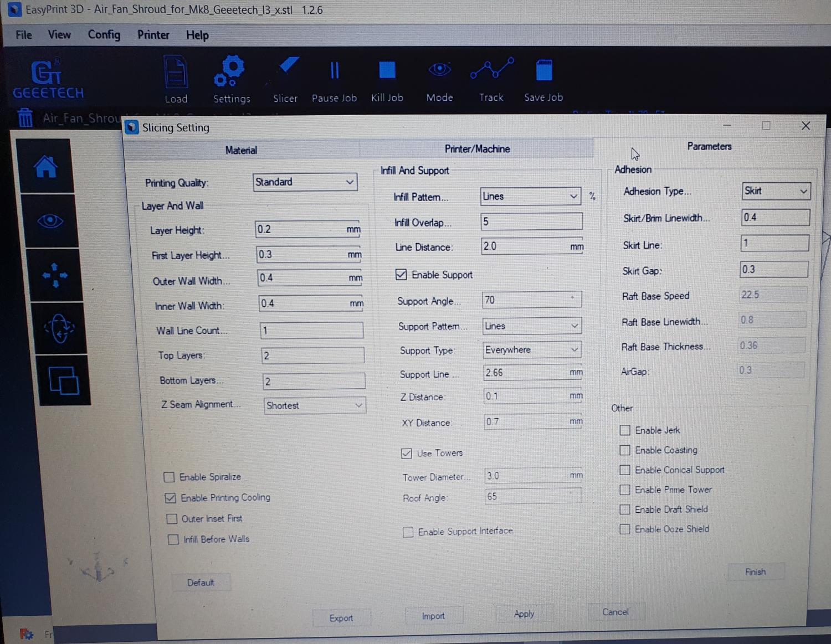Screen dimensions: 831x644
Task: Click the EasyPrint 3D title bar icon
Action: (14, 9)
